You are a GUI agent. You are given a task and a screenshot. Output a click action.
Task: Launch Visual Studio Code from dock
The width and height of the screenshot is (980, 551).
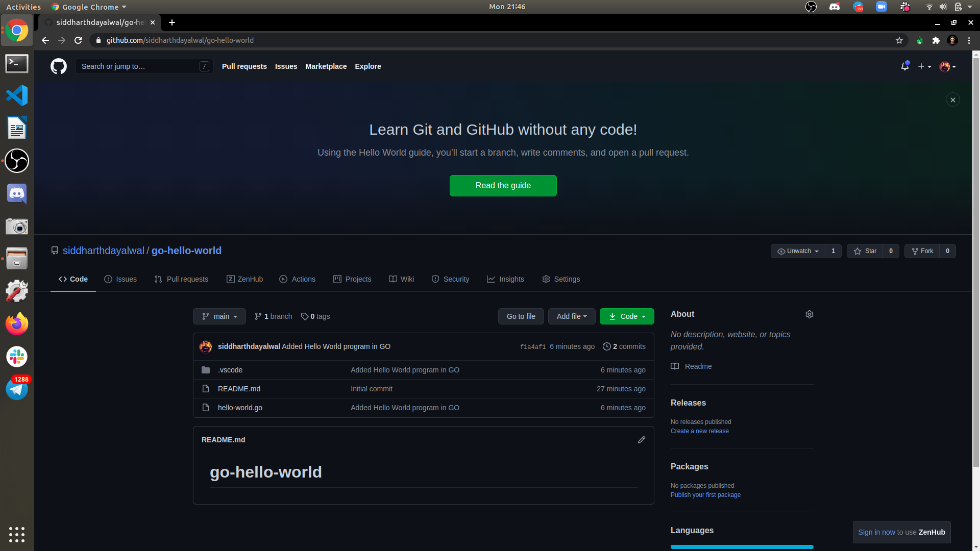(17, 95)
